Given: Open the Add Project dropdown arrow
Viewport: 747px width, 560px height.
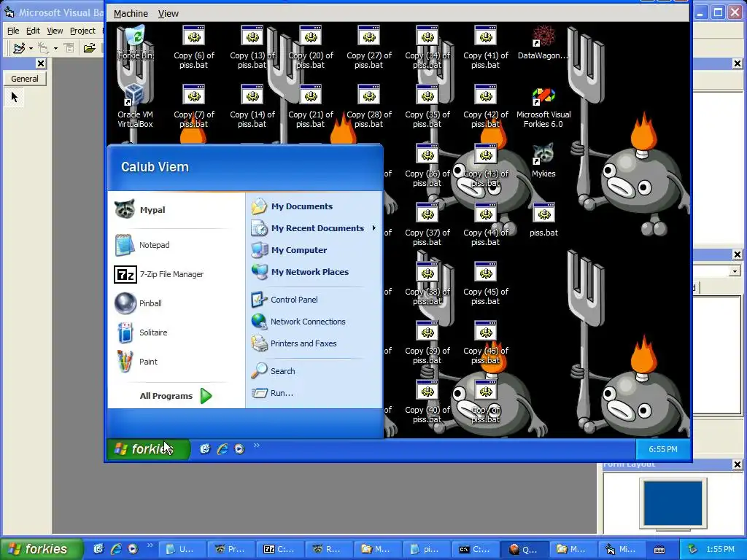Looking at the screenshot, I should click(31, 49).
